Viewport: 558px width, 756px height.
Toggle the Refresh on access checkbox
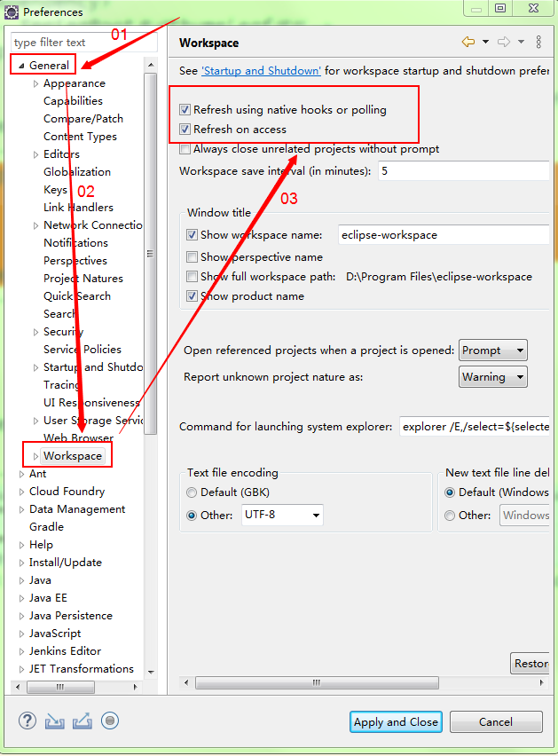[185, 130]
